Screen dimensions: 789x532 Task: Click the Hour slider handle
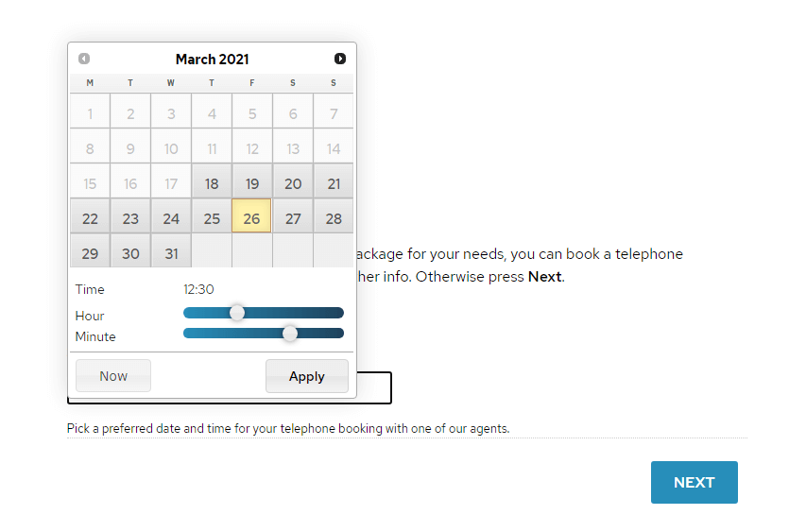click(x=237, y=313)
